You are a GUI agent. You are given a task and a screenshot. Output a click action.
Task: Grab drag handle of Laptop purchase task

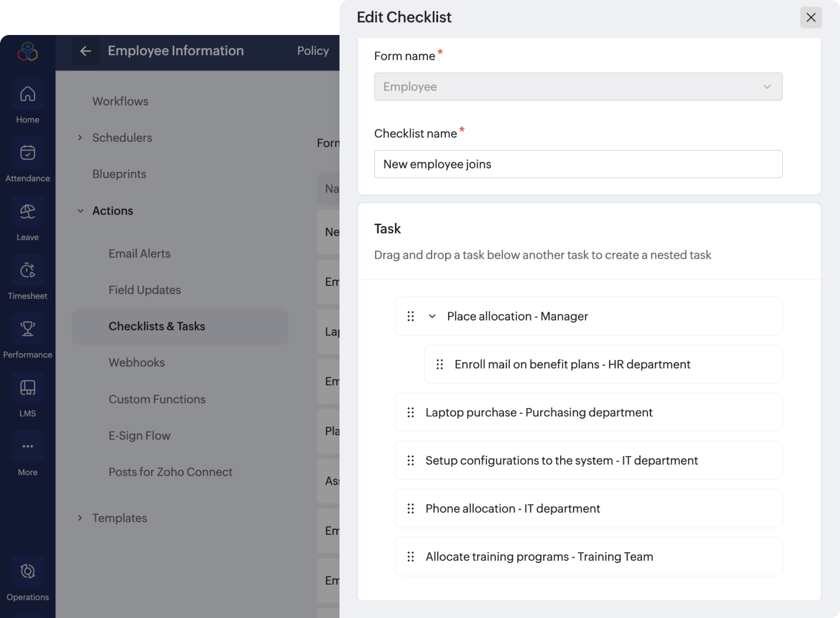pyautogui.click(x=411, y=413)
